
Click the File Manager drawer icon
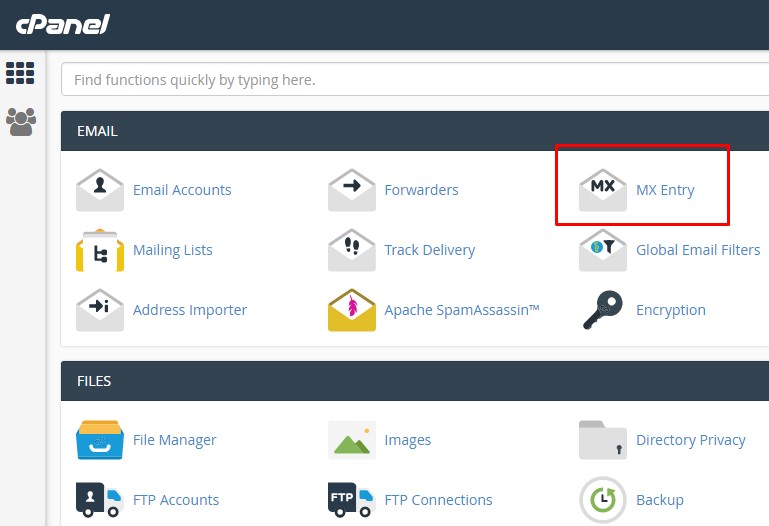[100, 440]
